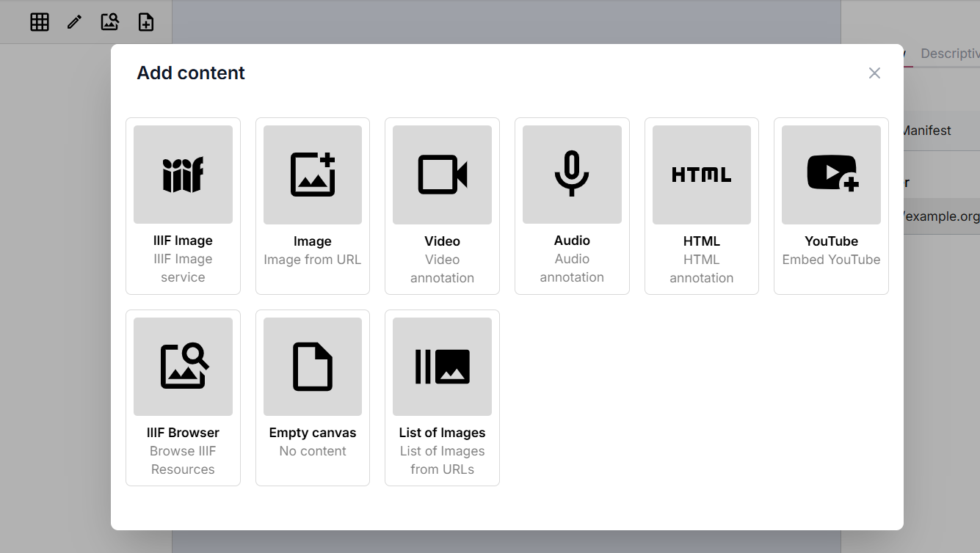
Task: Select the IIIF Image service option
Action: [x=183, y=205]
